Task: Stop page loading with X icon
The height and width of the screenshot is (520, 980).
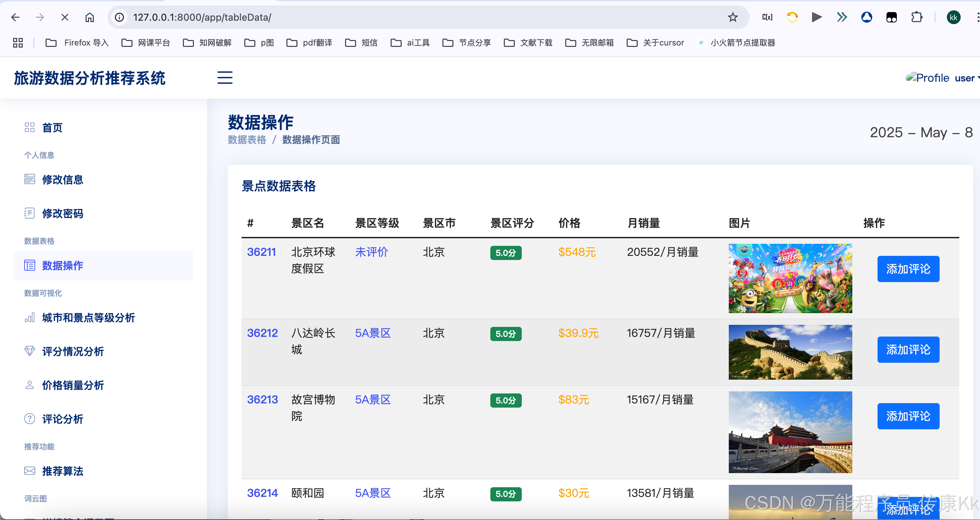Action: click(65, 17)
